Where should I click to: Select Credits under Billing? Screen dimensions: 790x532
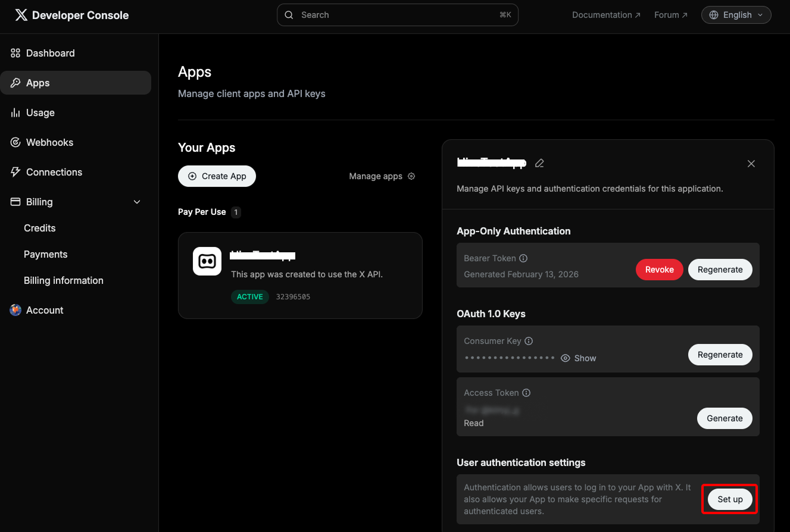[39, 228]
